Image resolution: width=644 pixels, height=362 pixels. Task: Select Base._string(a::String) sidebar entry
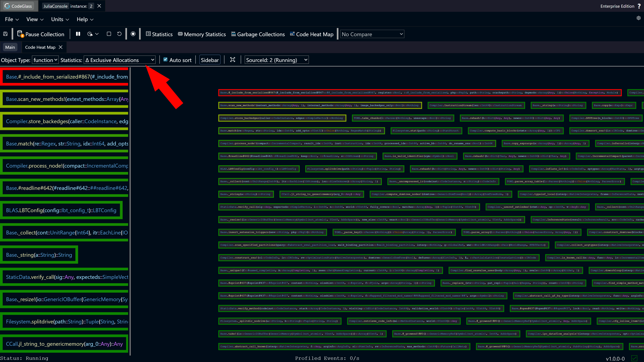point(39,255)
